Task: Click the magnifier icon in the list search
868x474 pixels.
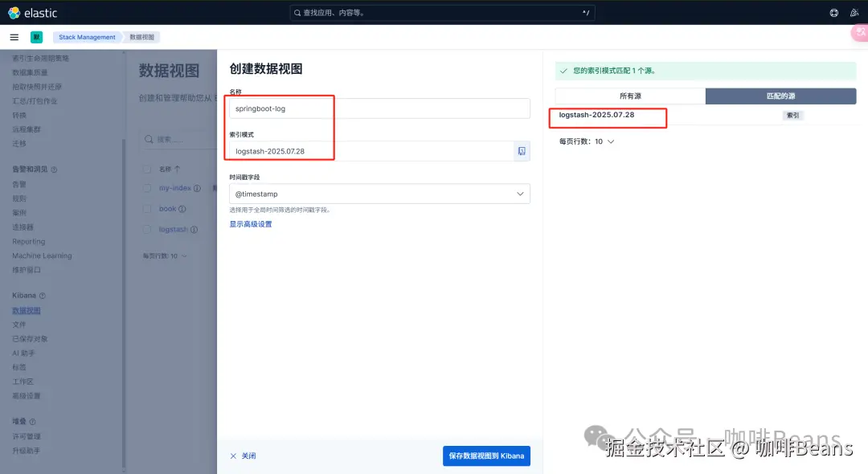Action: 149,139
